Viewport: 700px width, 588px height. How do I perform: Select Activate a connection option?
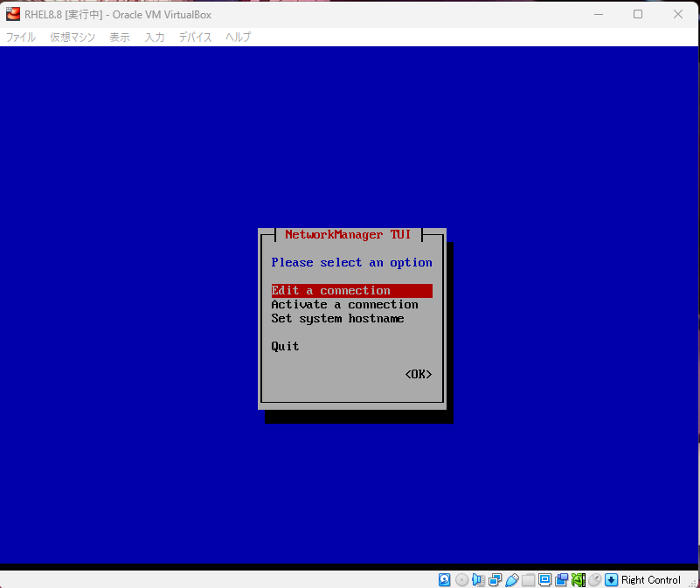pyautogui.click(x=344, y=305)
